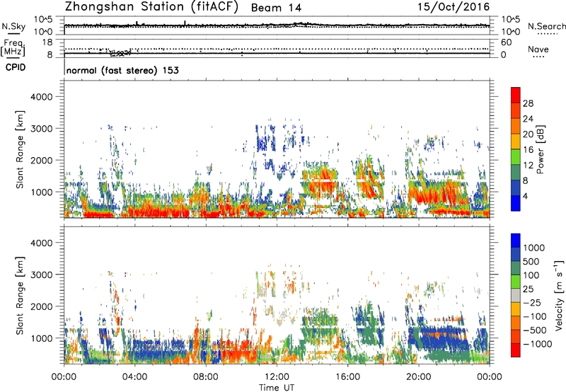Click the '100' velocity colorbar label
The image size is (566, 392).
tap(531, 275)
